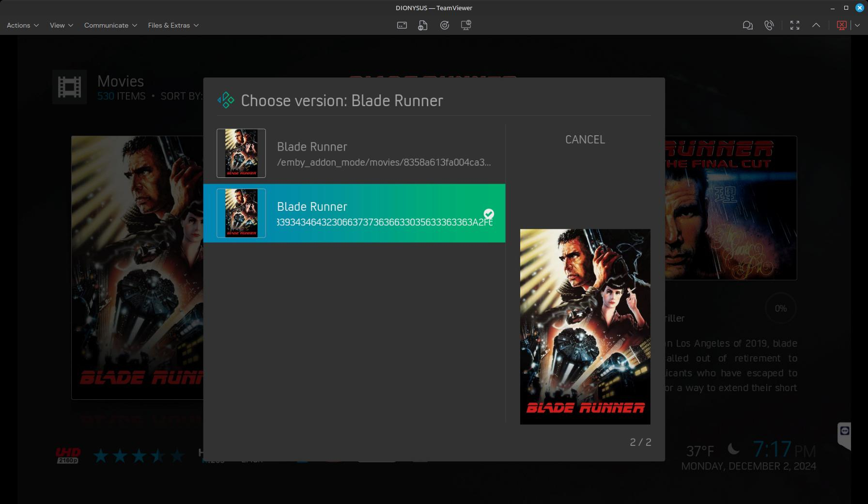
Task: Open the Actions dropdown menu
Action: (22, 25)
